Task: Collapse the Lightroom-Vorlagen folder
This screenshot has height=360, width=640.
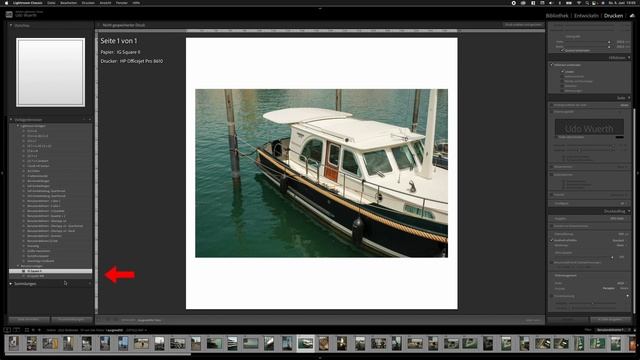Action: 18,126
